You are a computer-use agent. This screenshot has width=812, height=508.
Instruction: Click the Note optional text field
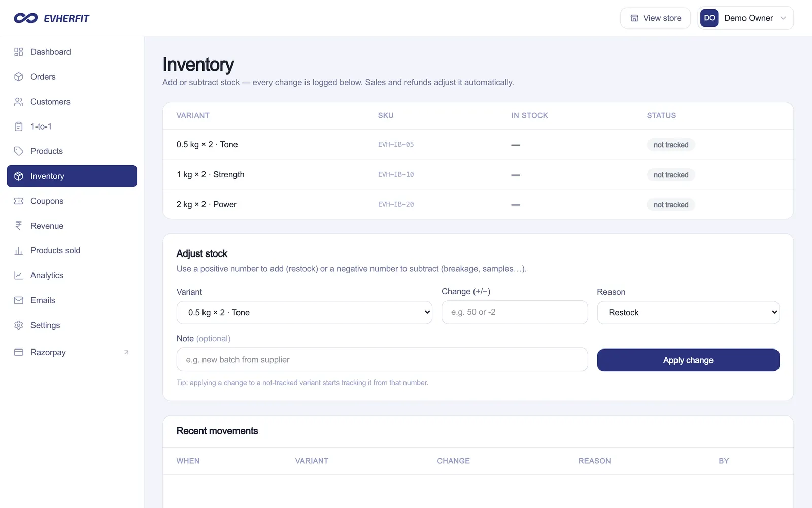[382, 360]
